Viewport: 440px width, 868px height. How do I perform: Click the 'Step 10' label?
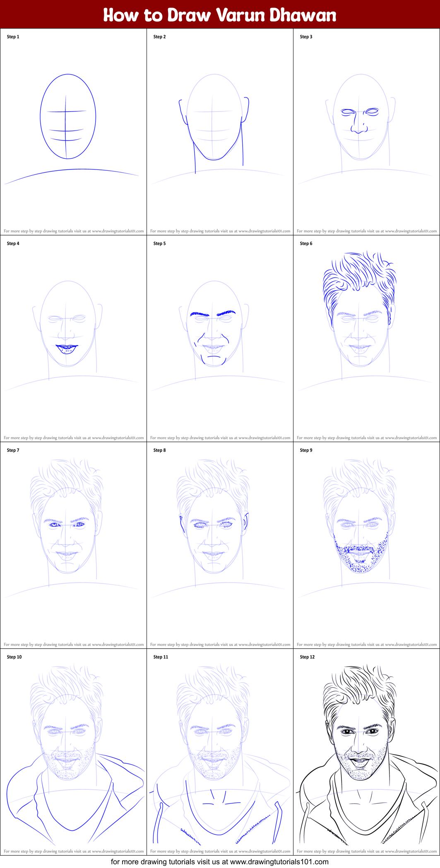click(14, 657)
